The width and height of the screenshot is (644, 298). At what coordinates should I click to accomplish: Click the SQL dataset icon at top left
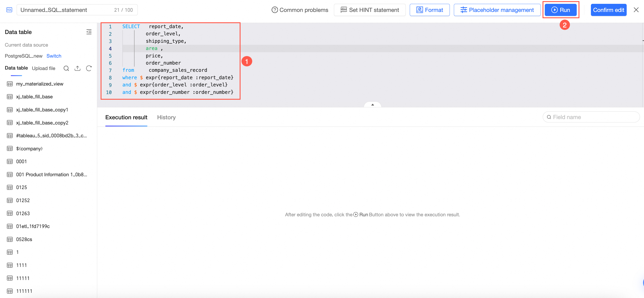(x=9, y=10)
